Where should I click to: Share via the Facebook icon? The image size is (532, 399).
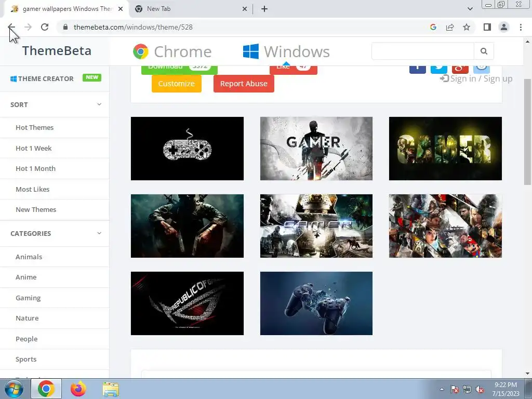418,69
